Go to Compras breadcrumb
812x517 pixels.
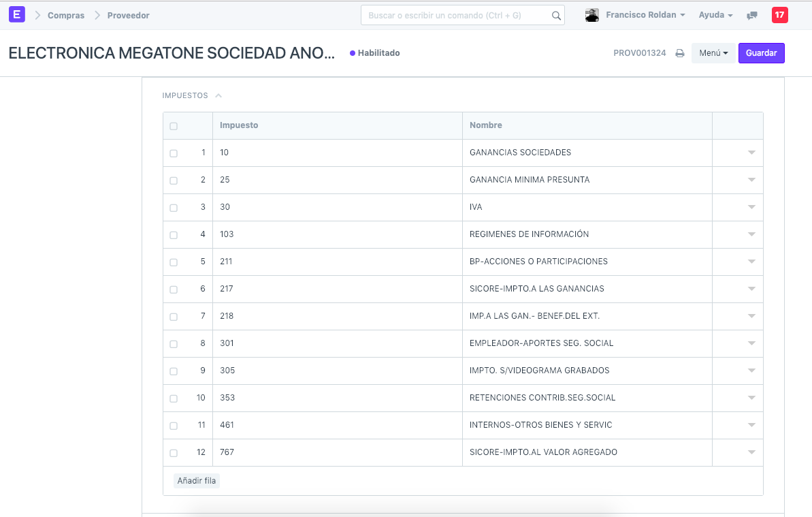coord(66,16)
